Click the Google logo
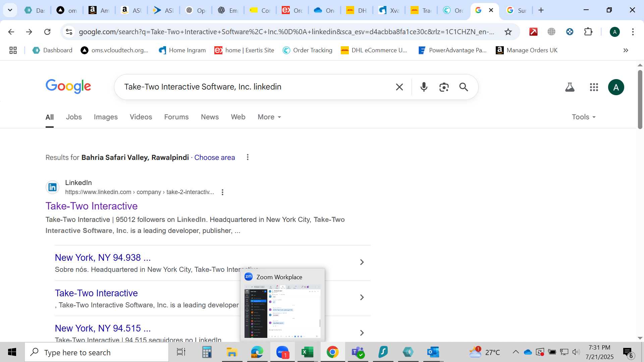The image size is (644, 362). click(68, 86)
